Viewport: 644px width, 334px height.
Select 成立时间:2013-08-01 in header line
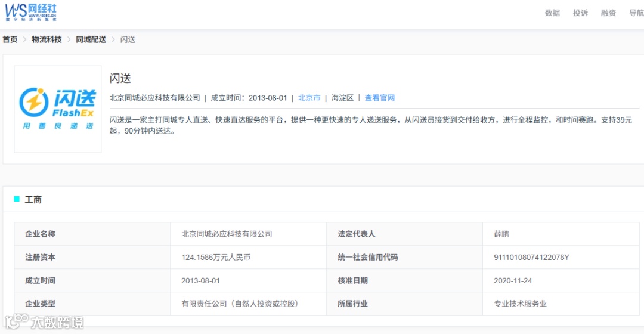(x=249, y=98)
